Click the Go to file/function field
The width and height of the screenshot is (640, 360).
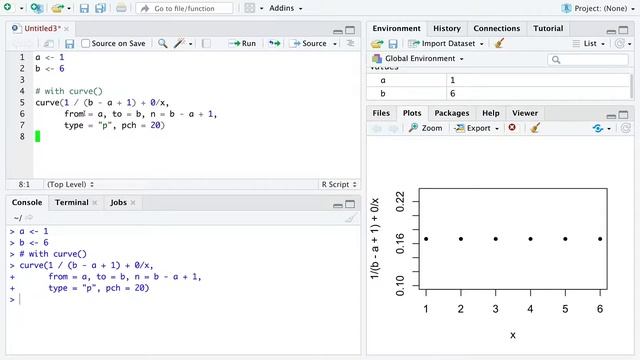184,8
